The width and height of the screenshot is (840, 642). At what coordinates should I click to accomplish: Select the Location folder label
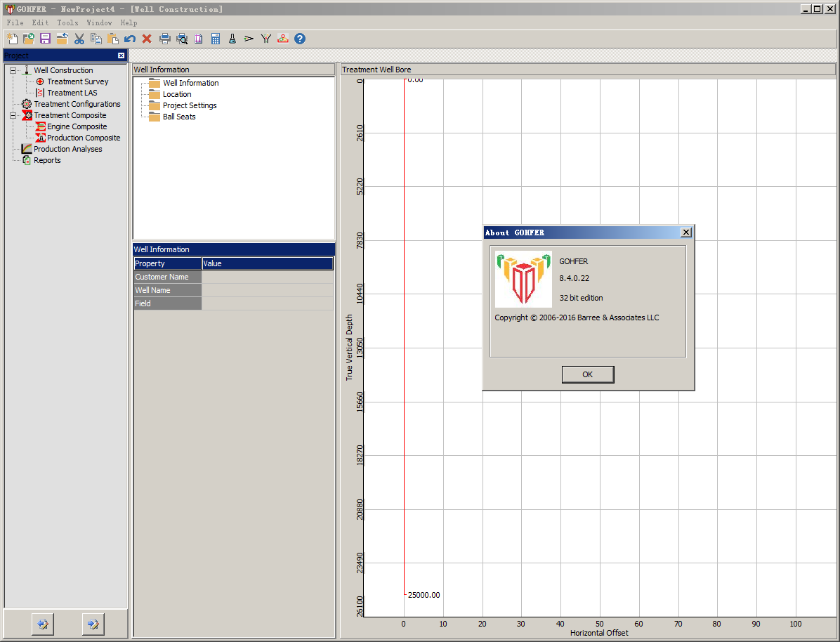tap(177, 94)
